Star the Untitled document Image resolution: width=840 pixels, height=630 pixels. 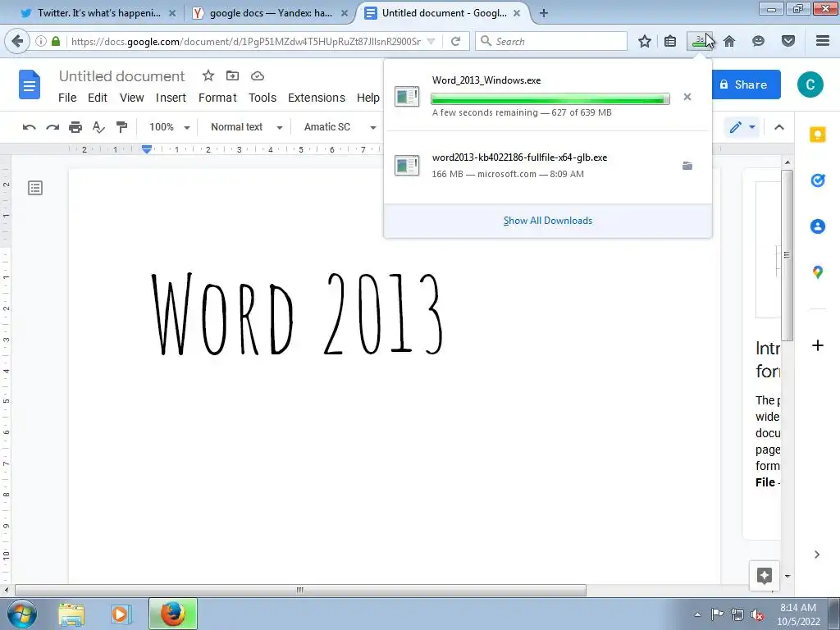[x=208, y=76]
